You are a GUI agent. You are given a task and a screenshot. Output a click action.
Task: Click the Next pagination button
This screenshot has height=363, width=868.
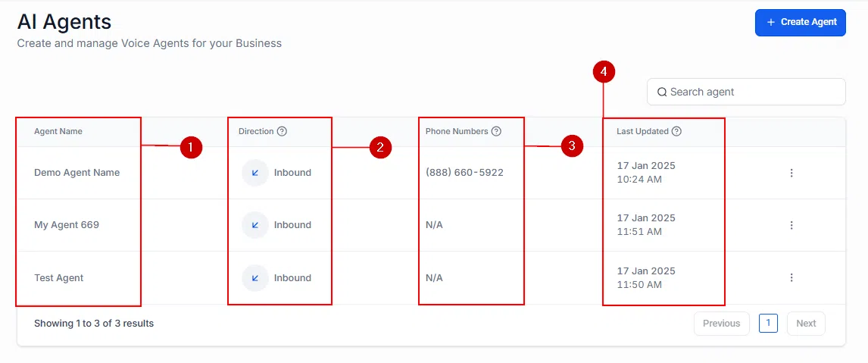tap(806, 324)
